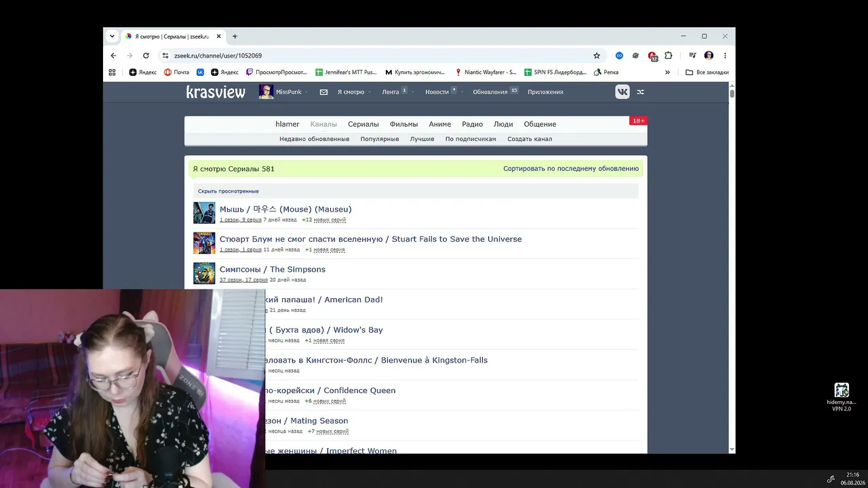
Task: Click The Simpsons poster thumbnail
Action: coord(204,273)
